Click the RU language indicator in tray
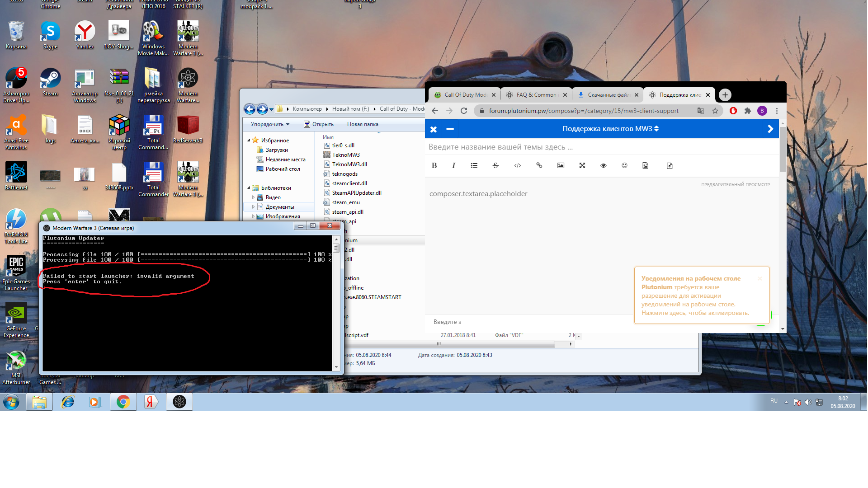This screenshot has height=488, width=868. click(774, 401)
